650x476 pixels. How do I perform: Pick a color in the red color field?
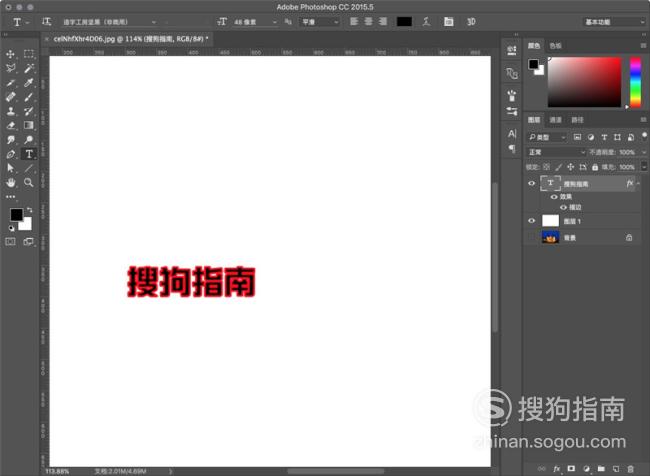tap(585, 82)
